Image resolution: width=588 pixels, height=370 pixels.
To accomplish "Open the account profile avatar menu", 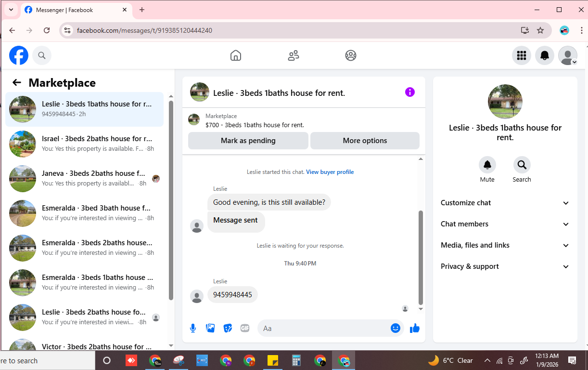I will click(x=568, y=55).
